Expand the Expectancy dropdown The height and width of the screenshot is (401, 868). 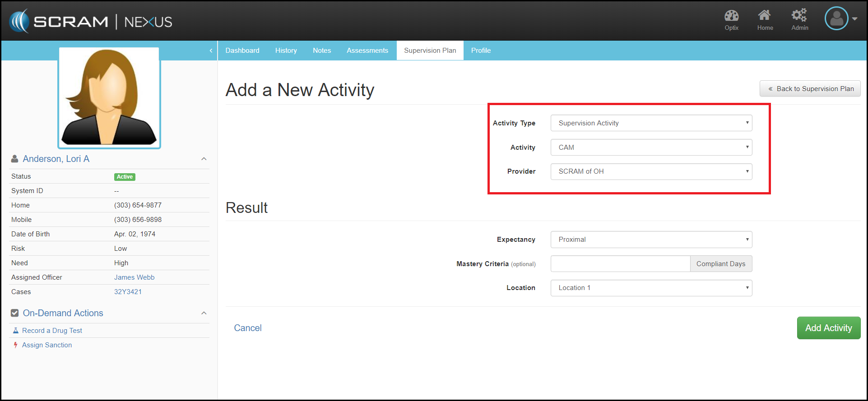(651, 240)
